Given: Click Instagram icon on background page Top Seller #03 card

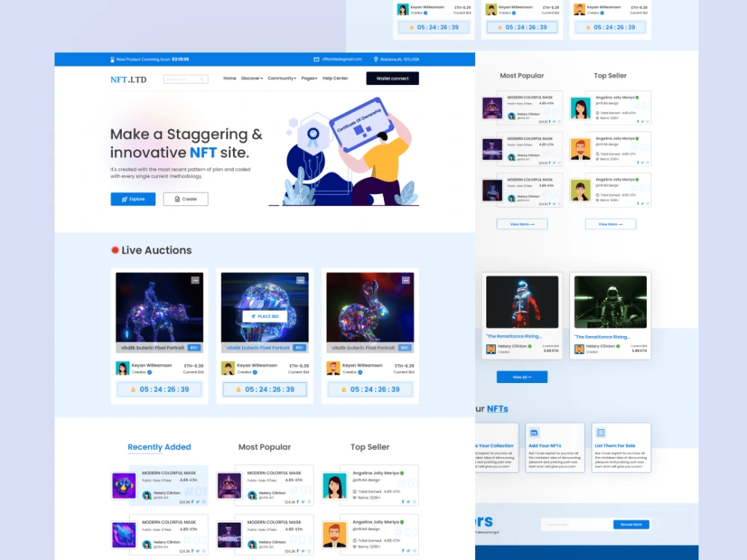Looking at the screenshot, I should (648, 204).
